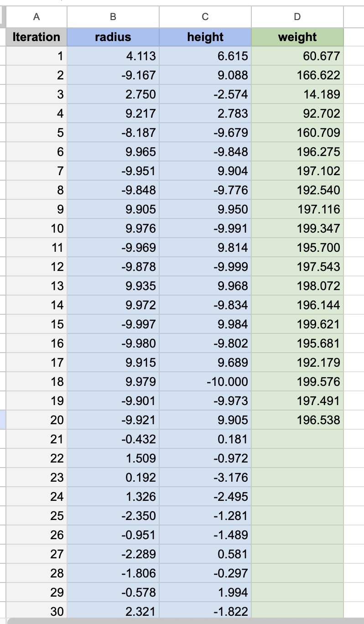364x624 pixels.
Task: Select weight cell 166.622
Action: [x=297, y=75]
